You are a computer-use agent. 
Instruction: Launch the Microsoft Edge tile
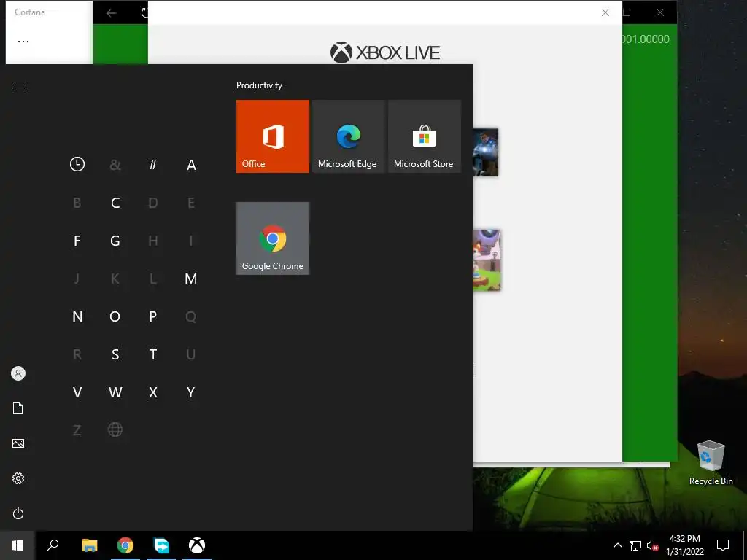pos(348,136)
